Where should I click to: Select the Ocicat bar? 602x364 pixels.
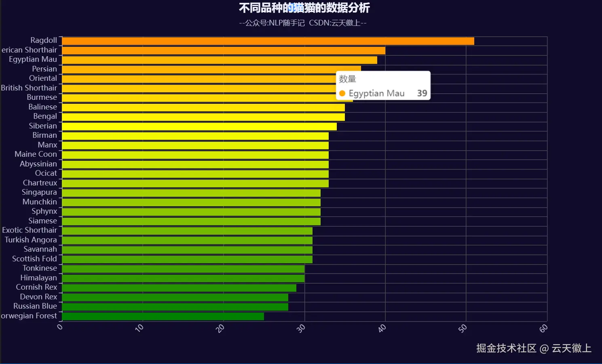click(x=195, y=174)
